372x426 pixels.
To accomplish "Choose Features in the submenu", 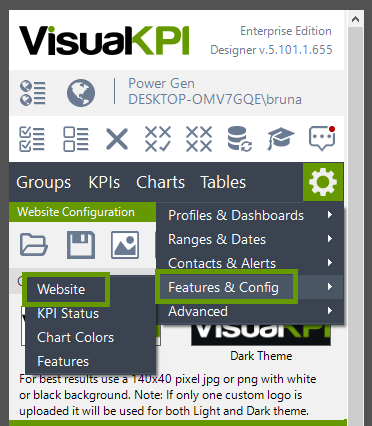I will (x=91, y=361).
